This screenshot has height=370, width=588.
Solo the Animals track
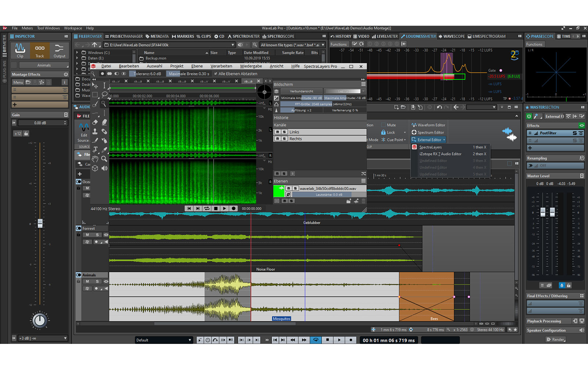pyautogui.click(x=97, y=281)
